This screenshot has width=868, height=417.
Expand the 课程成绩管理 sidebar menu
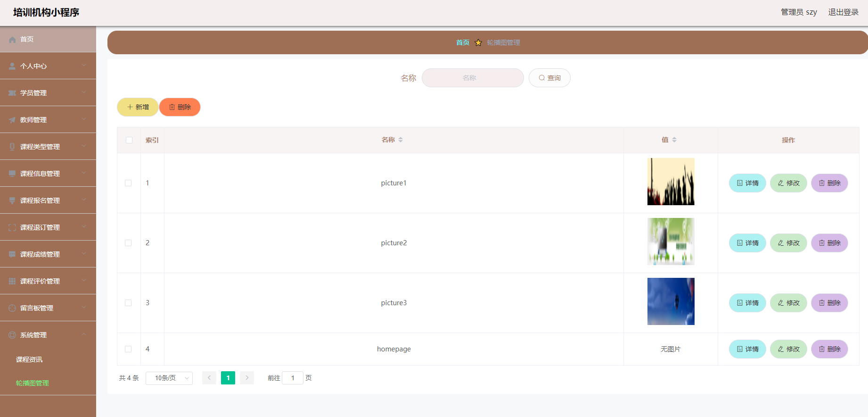pyautogui.click(x=48, y=254)
